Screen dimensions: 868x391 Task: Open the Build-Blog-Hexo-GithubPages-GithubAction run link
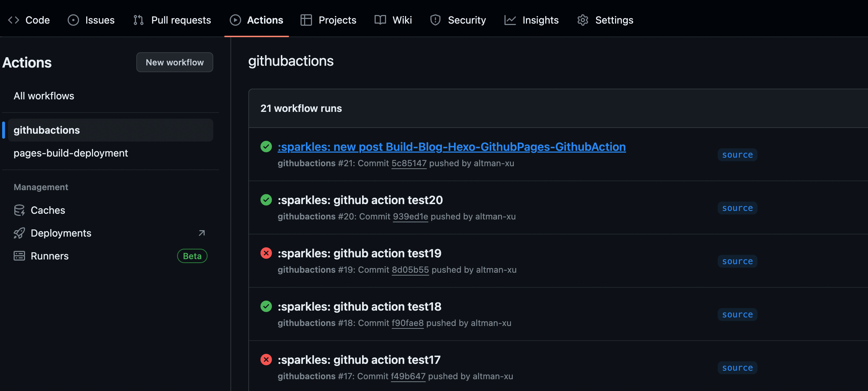click(452, 147)
